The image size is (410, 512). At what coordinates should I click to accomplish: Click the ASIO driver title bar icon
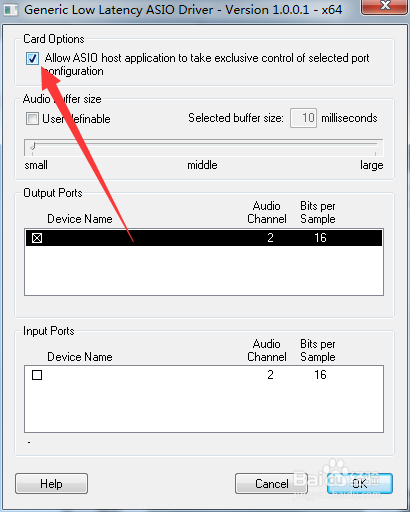[x=10, y=9]
